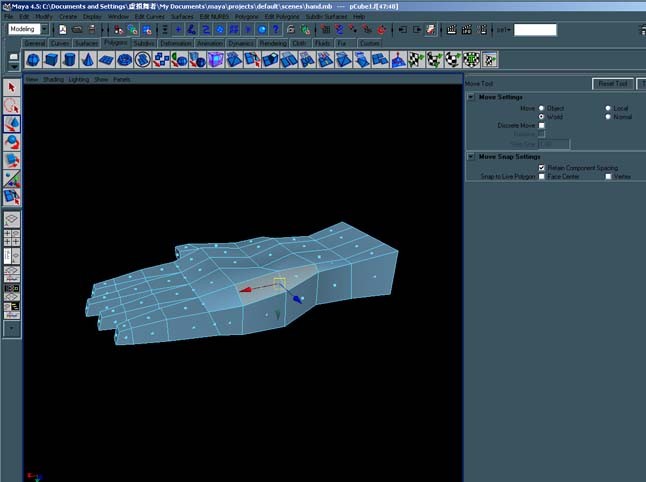Viewport: 646px width, 482px height.
Task: Click the question mark help icon in status line
Action: (x=276, y=29)
